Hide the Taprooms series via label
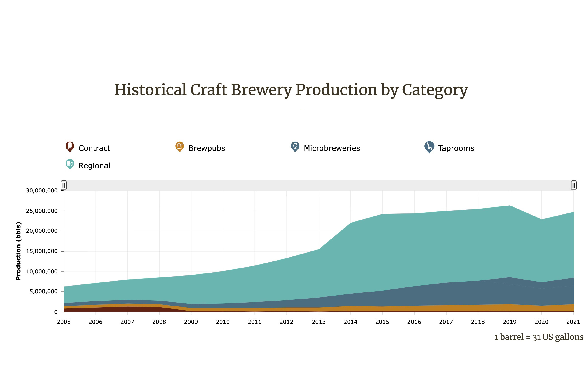This screenshot has height=384, width=588. [456, 148]
